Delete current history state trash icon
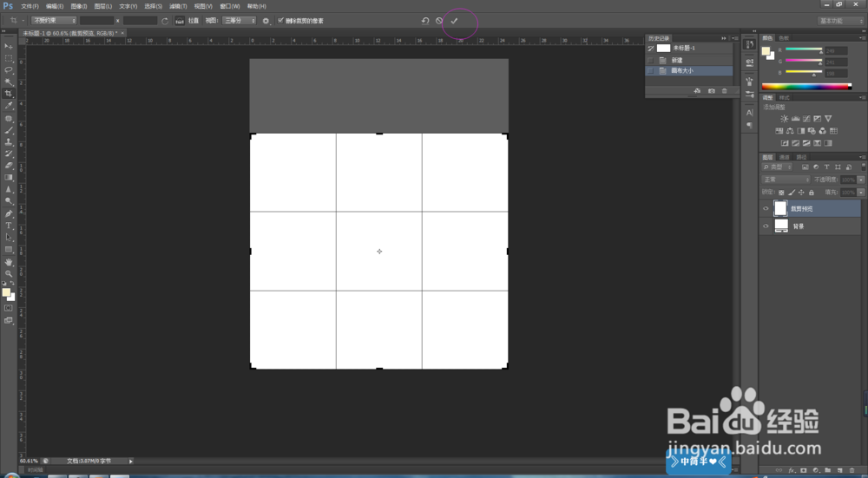This screenshot has height=478, width=868. 725,91
